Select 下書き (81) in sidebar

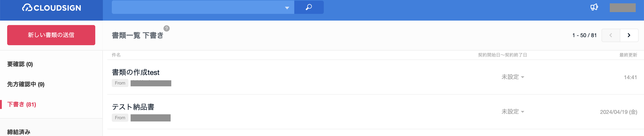21,104
